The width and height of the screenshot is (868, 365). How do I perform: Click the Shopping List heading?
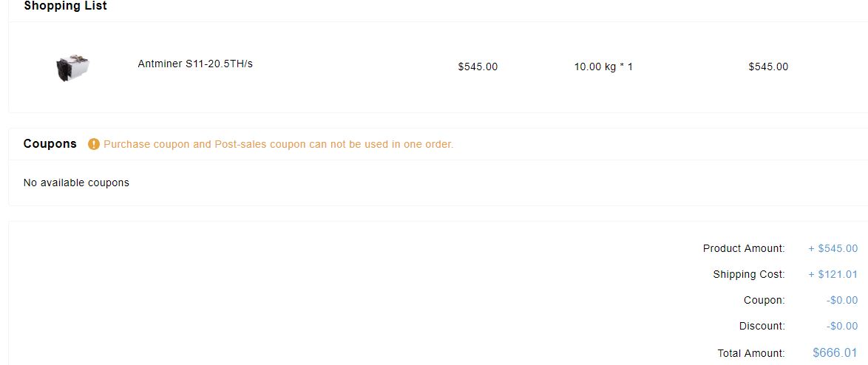[x=65, y=6]
